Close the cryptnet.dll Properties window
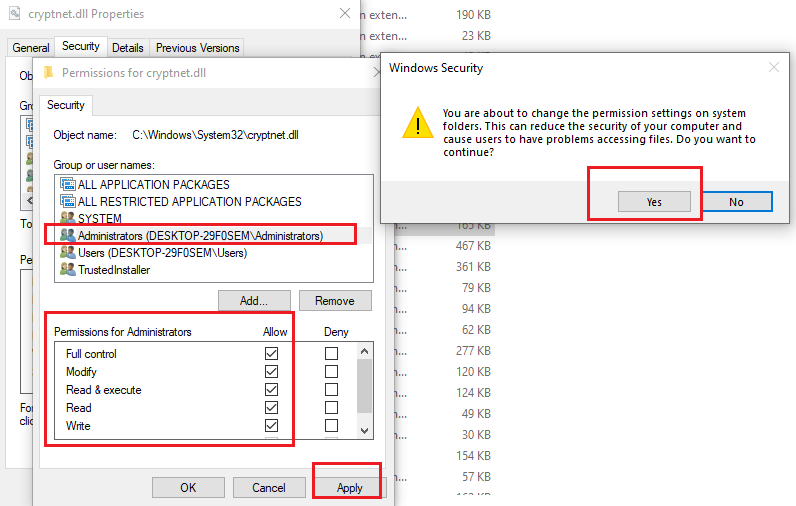The width and height of the screenshot is (796, 506). click(x=345, y=13)
